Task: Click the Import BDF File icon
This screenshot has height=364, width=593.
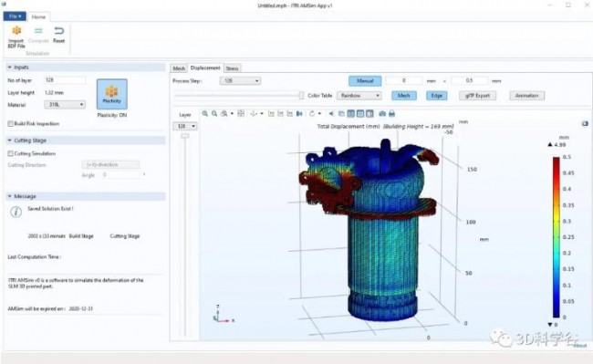Action: point(16,31)
